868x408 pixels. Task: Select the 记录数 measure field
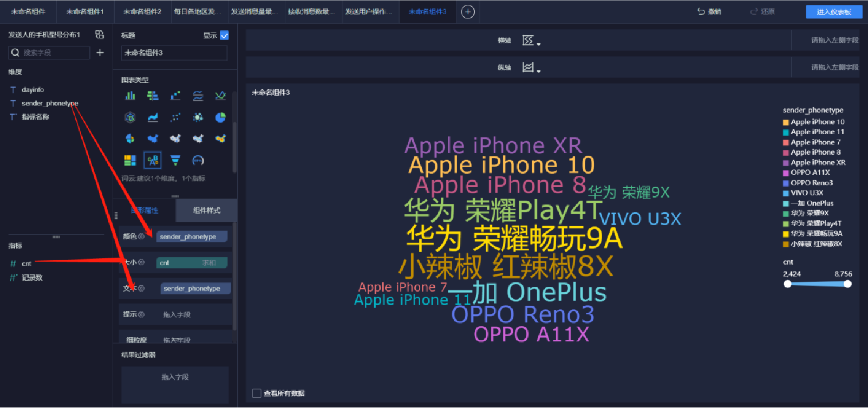pos(32,278)
